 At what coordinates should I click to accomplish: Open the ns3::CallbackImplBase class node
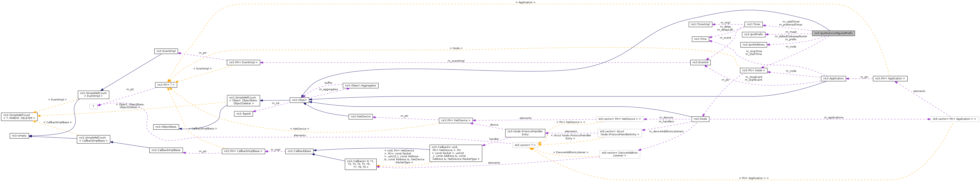(166, 150)
